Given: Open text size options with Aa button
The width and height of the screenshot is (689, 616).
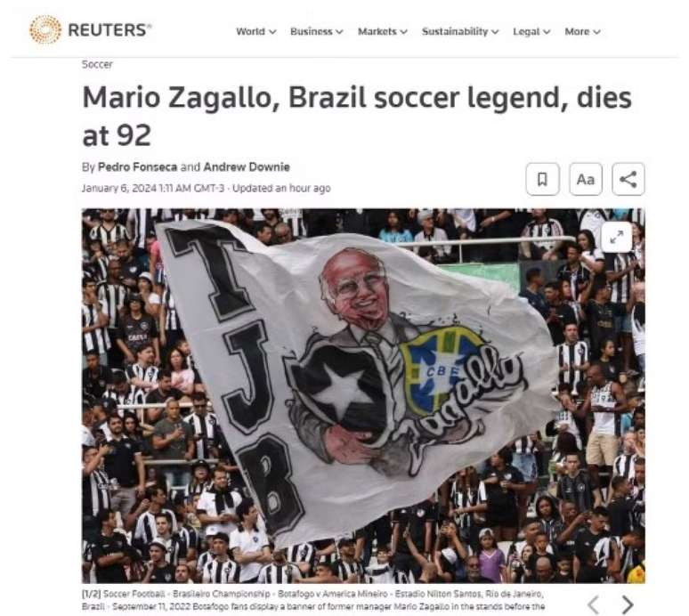Looking at the screenshot, I should click(586, 179).
